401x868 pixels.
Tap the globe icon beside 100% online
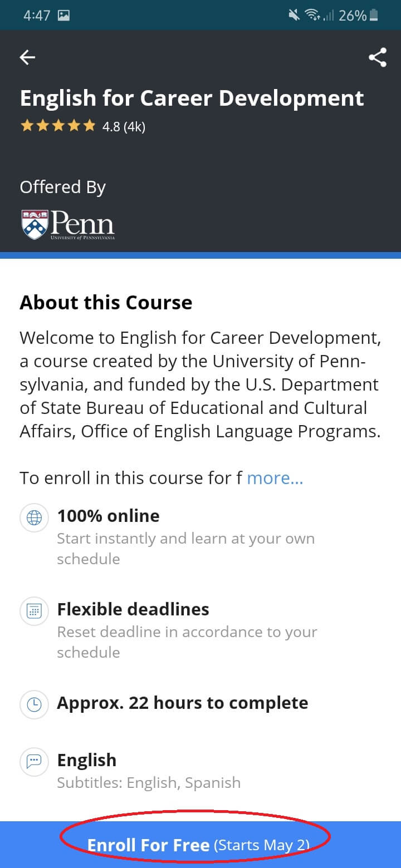pos(35,518)
